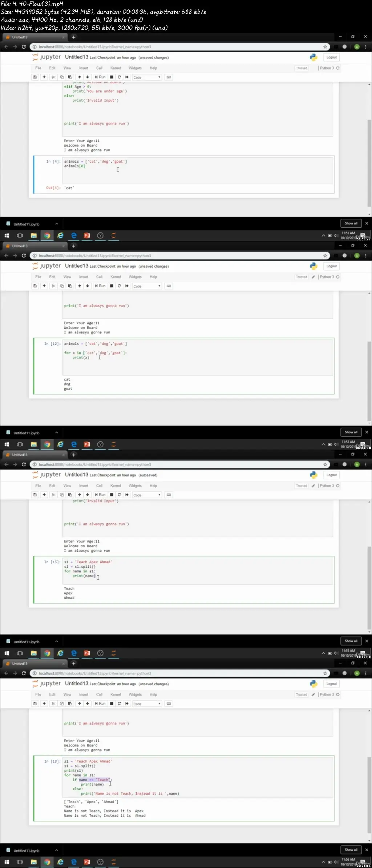Click restart kernel icon in In [12] frame
The height and width of the screenshot is (868, 372).
(119, 286)
